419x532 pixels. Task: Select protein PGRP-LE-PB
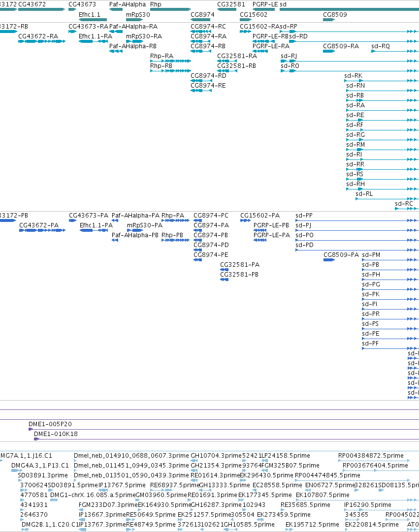coord(271,225)
